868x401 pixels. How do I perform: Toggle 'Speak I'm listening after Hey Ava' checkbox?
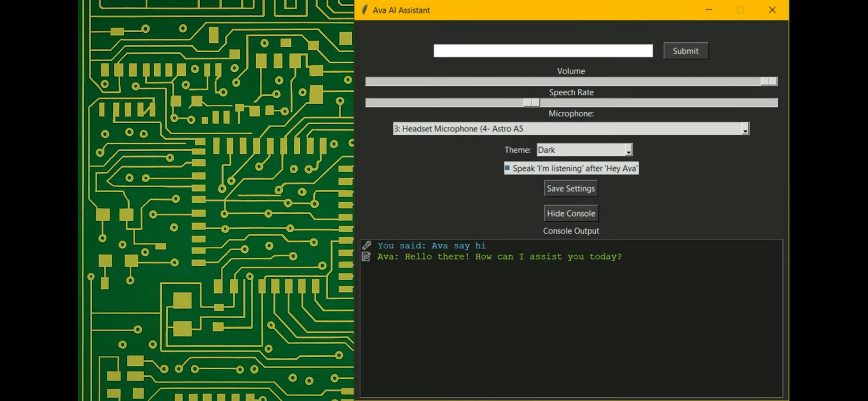(507, 168)
